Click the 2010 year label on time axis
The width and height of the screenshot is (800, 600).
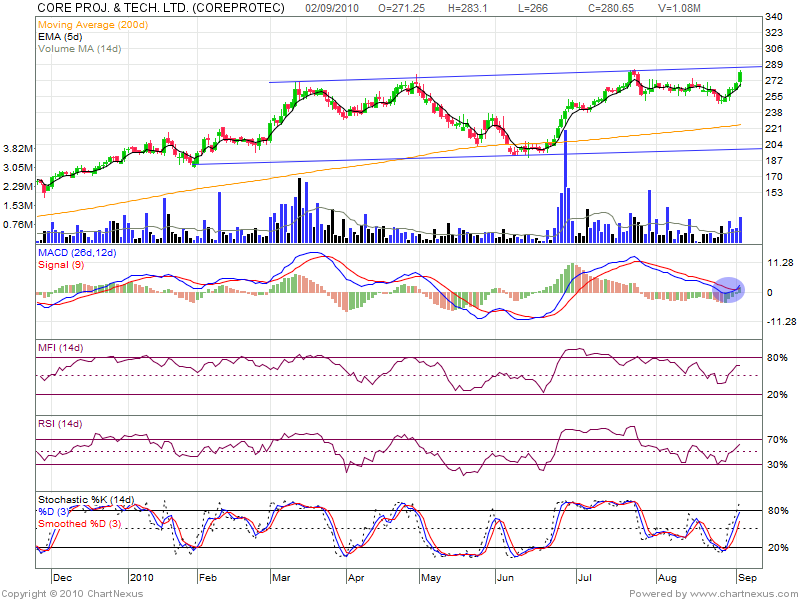pos(144,577)
